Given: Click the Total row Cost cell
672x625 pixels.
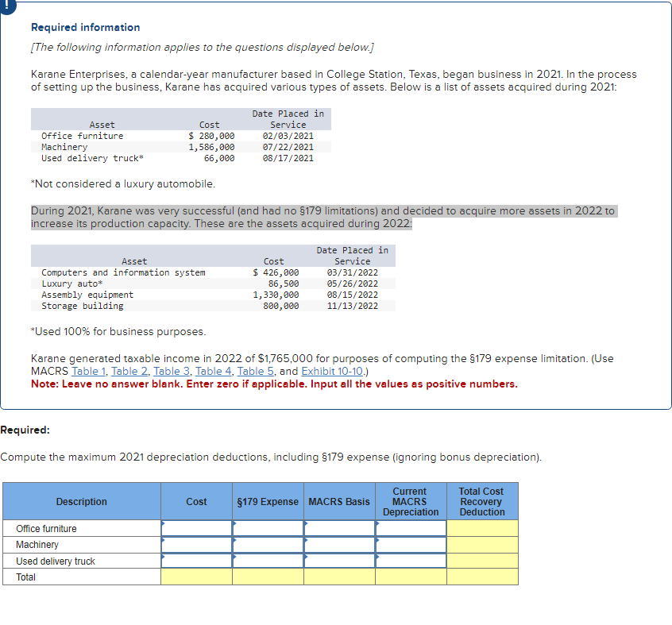Looking at the screenshot, I should (197, 577).
